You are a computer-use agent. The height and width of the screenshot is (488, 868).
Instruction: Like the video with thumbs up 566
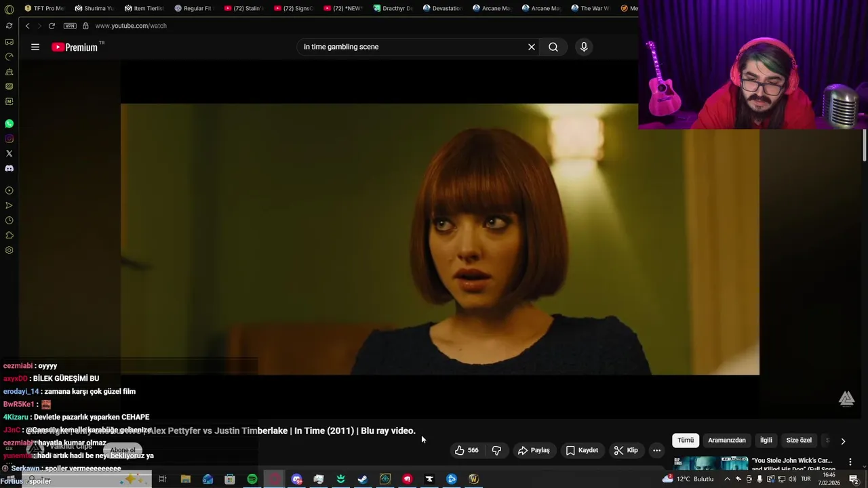pyautogui.click(x=467, y=450)
